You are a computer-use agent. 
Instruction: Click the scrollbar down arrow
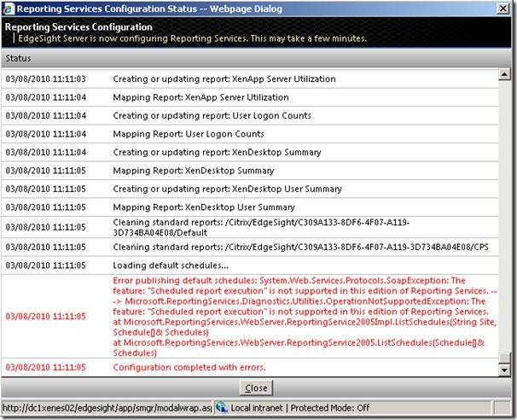click(504, 370)
